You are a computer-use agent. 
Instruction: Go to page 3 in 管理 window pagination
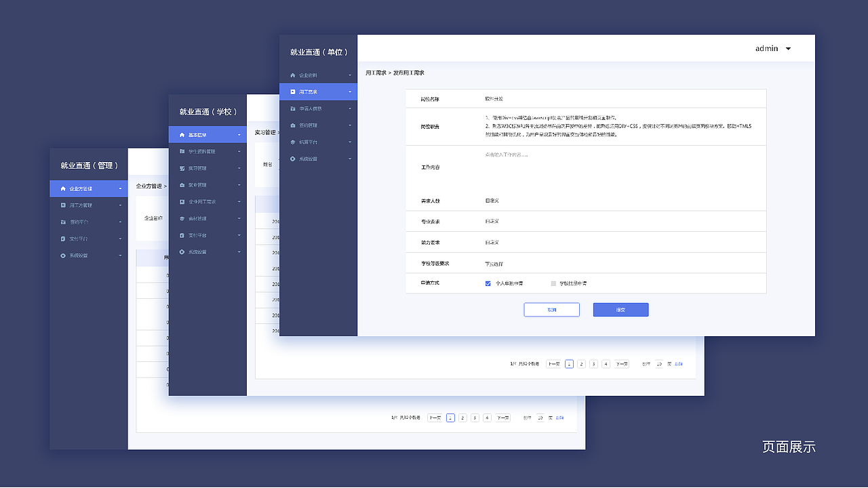[475, 418]
